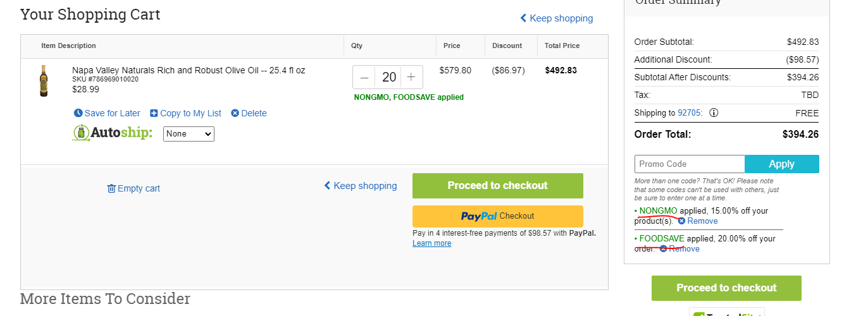Click the olive oil product thumbnail
The image size is (868, 316).
click(x=44, y=80)
